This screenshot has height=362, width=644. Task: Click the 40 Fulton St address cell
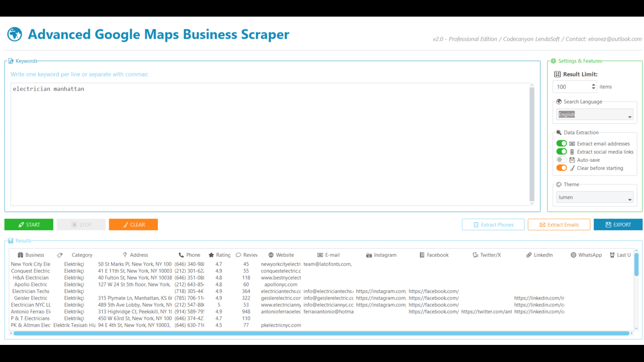coord(135,278)
